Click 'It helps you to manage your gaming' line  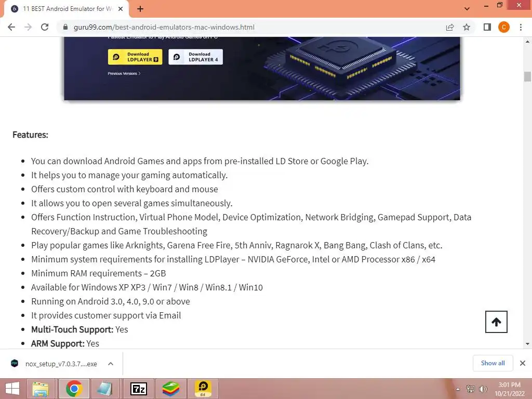(129, 175)
